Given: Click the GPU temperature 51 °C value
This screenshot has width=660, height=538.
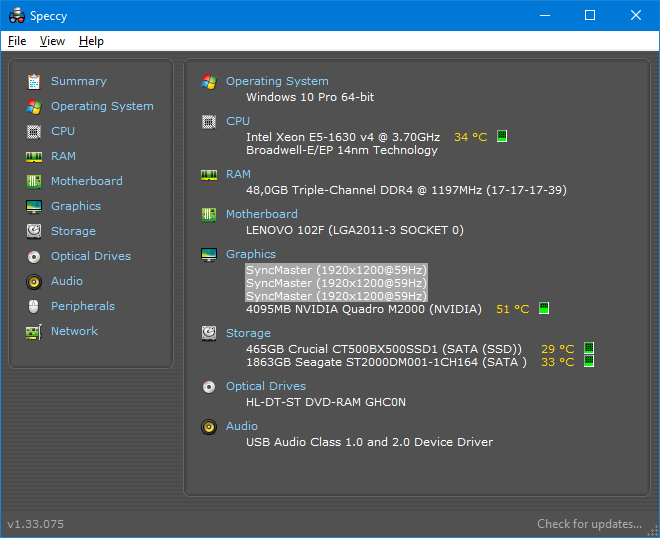Looking at the screenshot, I should [x=512, y=309].
